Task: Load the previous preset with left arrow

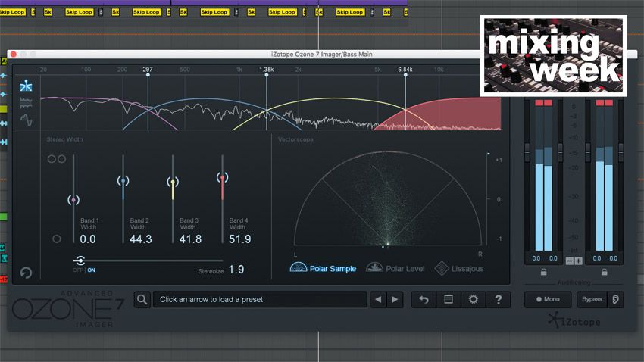Action: [378, 300]
